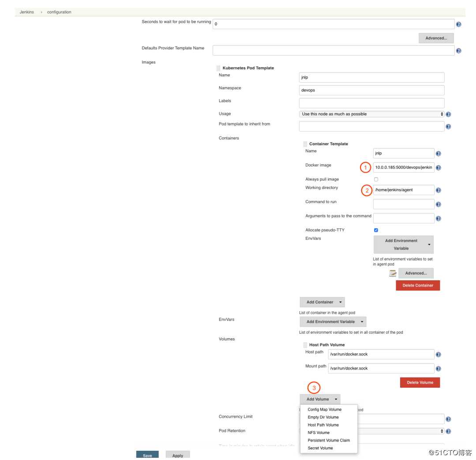The height and width of the screenshot is (460, 476).
Task: Click Container Template Name field
Action: point(404,153)
